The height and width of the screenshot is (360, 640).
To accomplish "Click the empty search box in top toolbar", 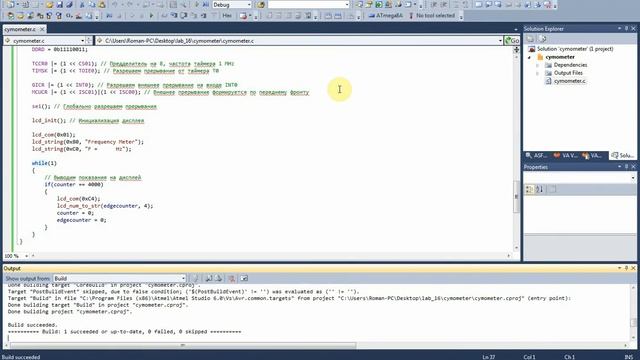I will [x=308, y=5].
